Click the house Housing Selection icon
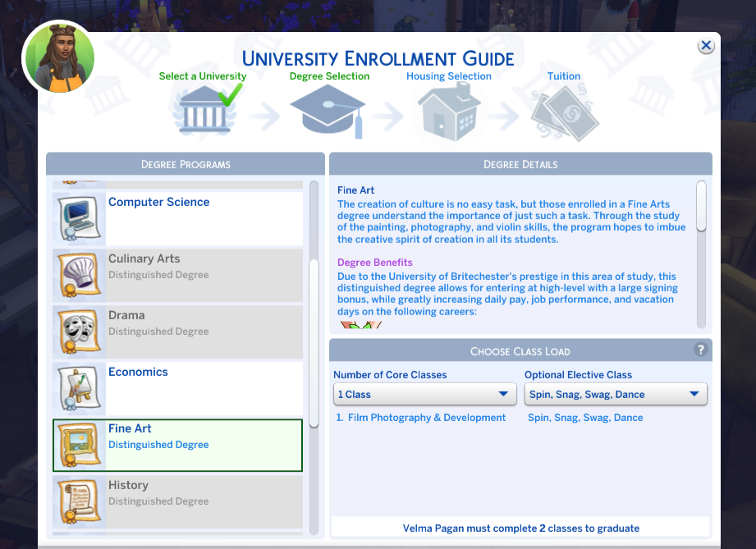 (449, 112)
